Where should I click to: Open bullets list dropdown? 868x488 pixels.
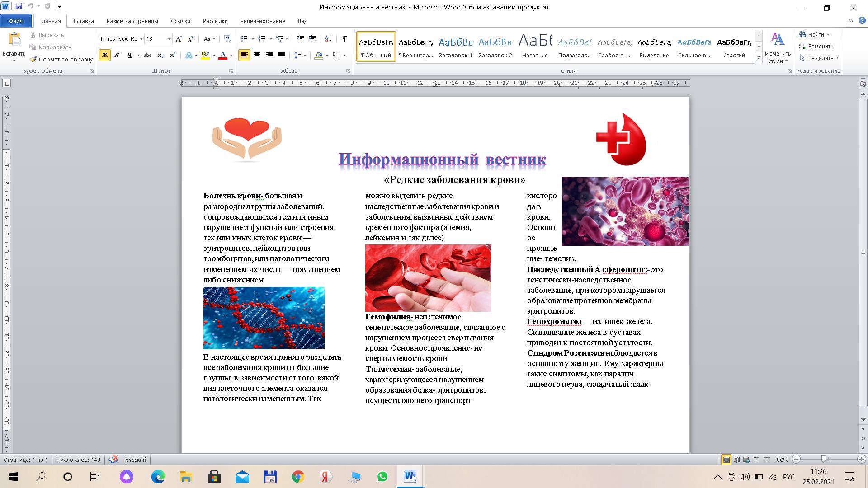tap(252, 39)
